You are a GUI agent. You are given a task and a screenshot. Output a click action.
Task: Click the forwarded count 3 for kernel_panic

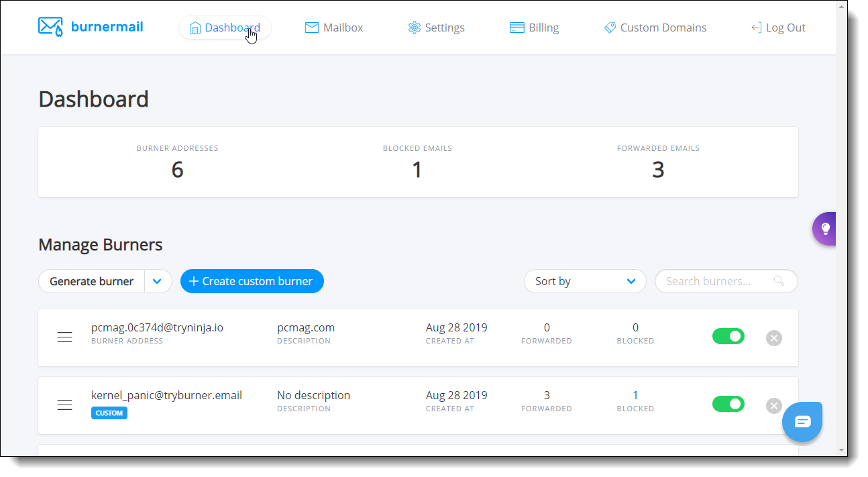pos(547,395)
